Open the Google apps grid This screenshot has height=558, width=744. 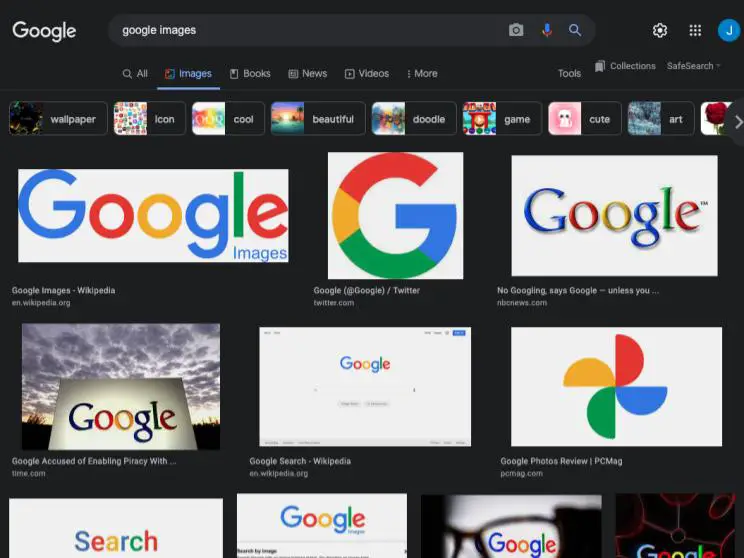point(695,30)
